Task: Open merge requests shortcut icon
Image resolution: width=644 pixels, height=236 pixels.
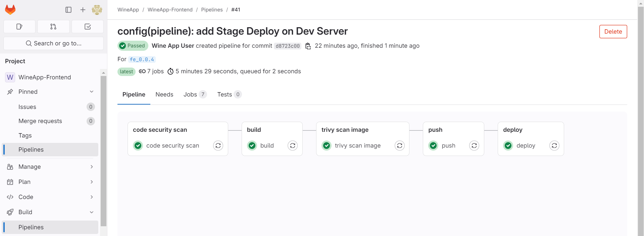Action: [x=53, y=27]
